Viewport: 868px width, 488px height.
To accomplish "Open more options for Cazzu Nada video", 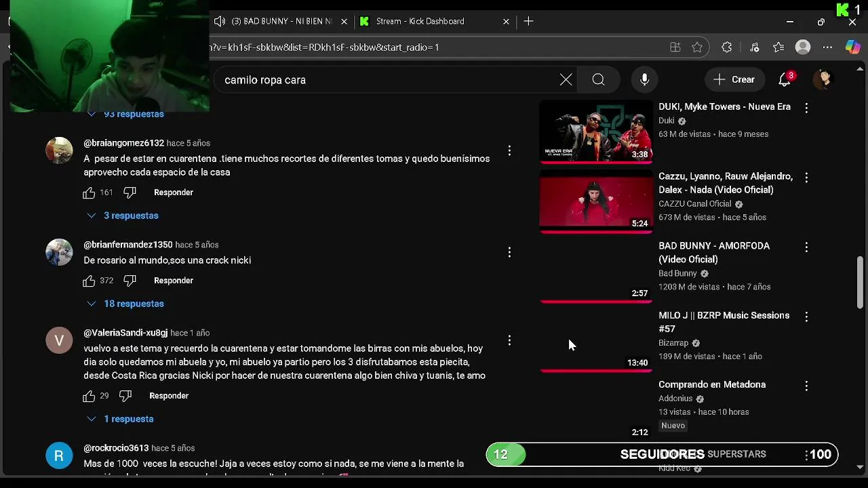I will [x=806, y=178].
